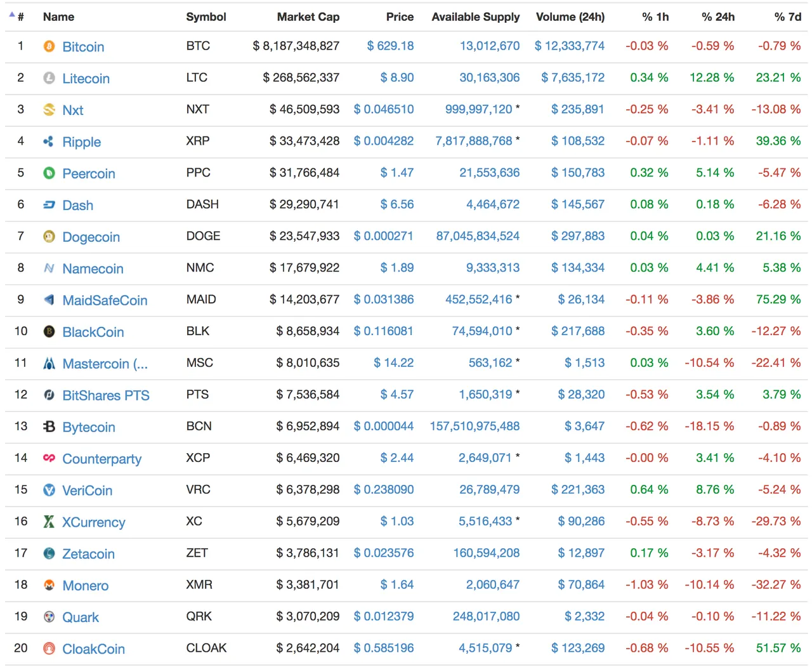This screenshot has height=667, width=812.
Task: Click the Nxt coin logo icon
Action: point(49,110)
